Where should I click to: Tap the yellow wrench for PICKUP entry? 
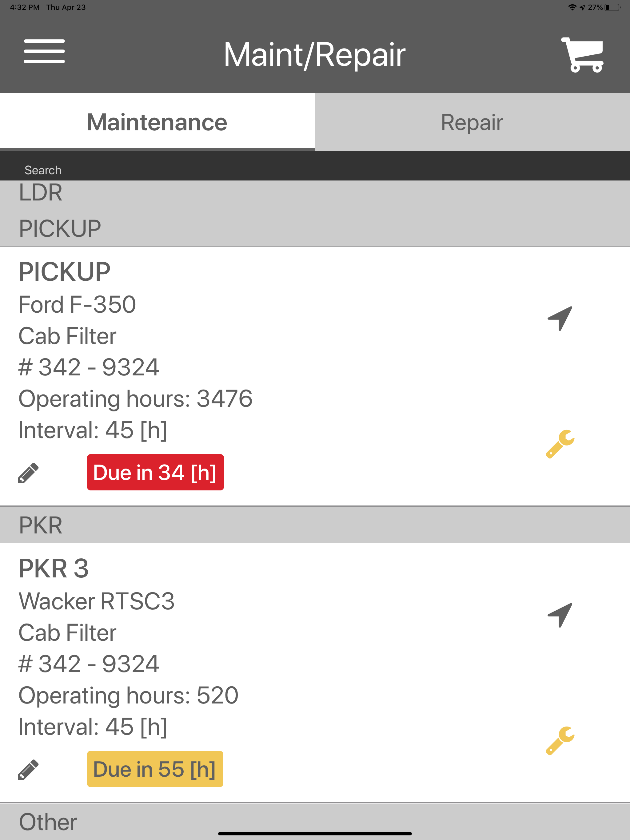coord(560,444)
